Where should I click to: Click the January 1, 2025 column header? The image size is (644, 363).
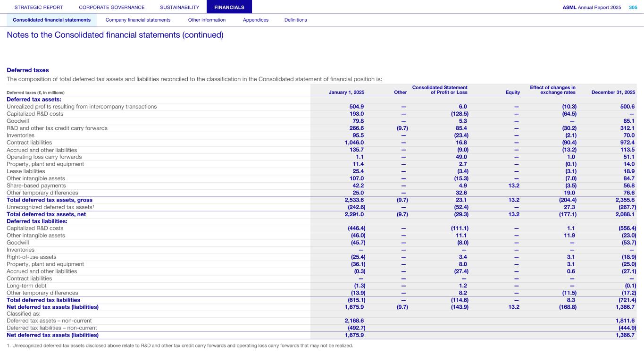(x=346, y=92)
